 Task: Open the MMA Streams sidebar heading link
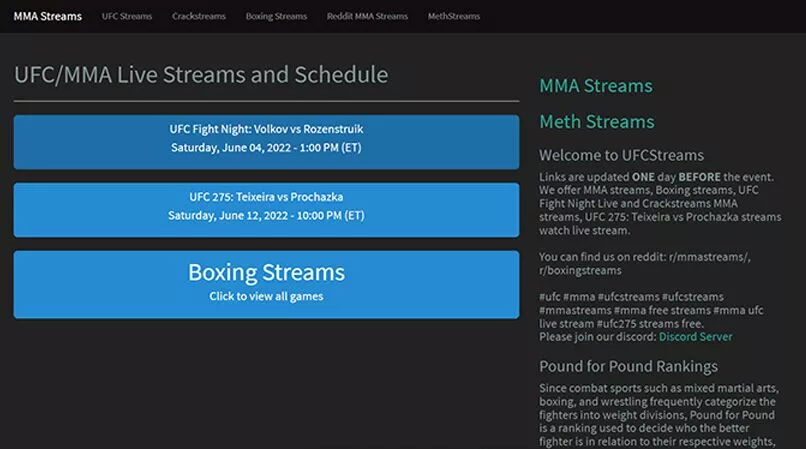[x=596, y=86]
